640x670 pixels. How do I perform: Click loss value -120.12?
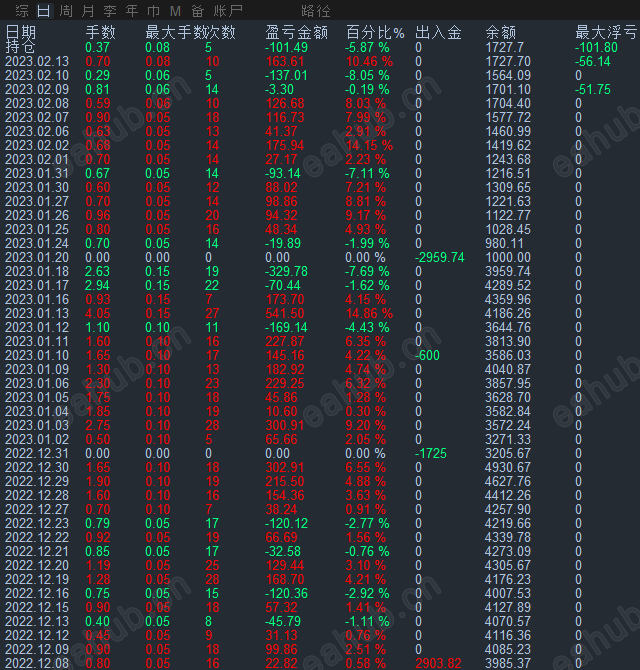pos(286,523)
